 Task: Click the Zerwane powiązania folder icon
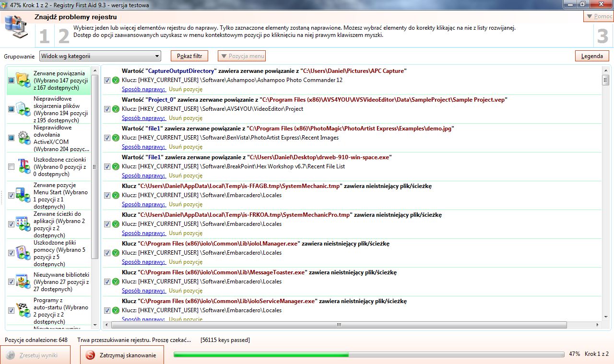[x=23, y=80]
